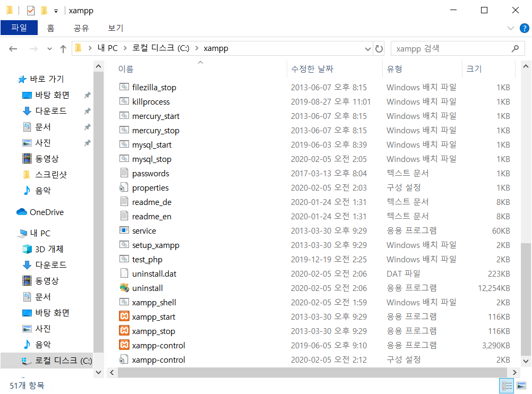532x394 pixels.
Task: Click the search magnifier icon
Action: (516, 48)
